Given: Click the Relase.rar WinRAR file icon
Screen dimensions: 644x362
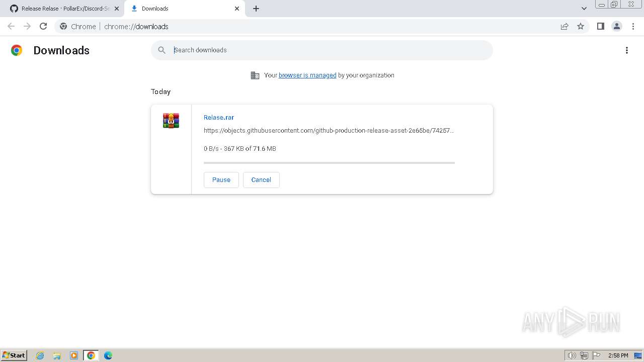Looking at the screenshot, I should [x=171, y=121].
